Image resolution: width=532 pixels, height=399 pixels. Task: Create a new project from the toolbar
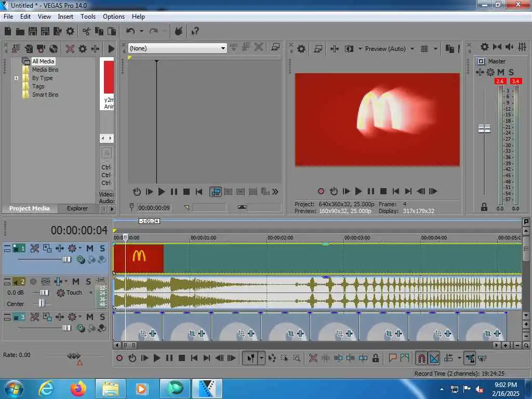[x=8, y=31]
